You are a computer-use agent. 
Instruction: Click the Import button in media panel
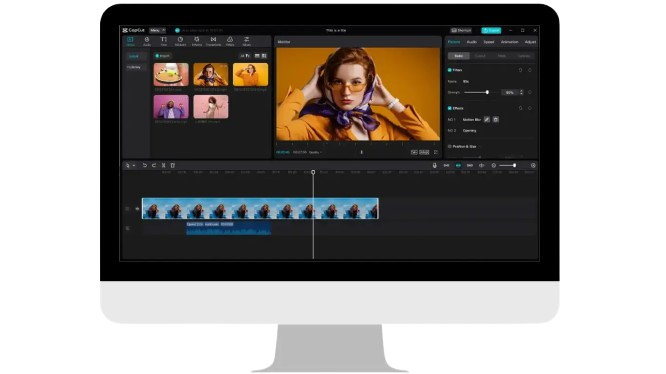click(162, 56)
